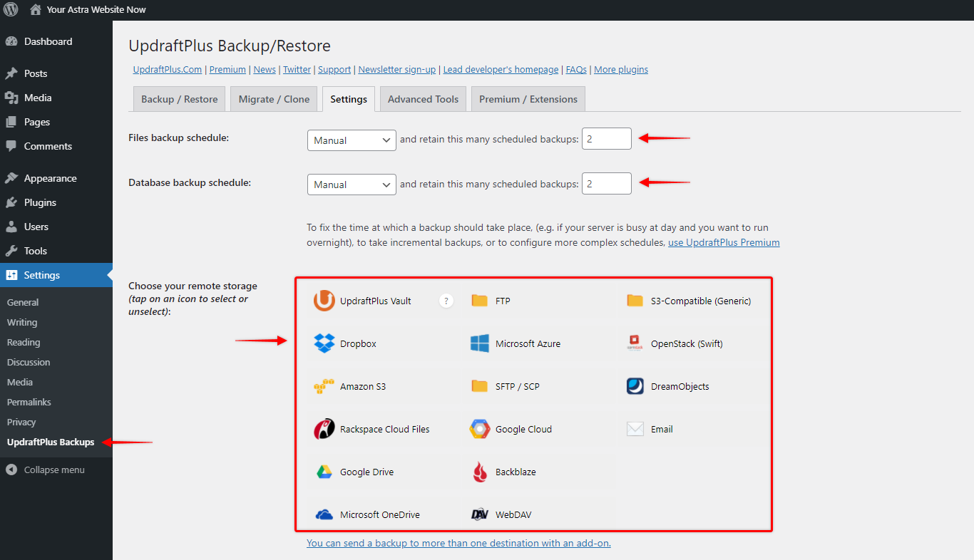Open the Advanced Tools tab
Screen dimensions: 974x560
pos(424,99)
